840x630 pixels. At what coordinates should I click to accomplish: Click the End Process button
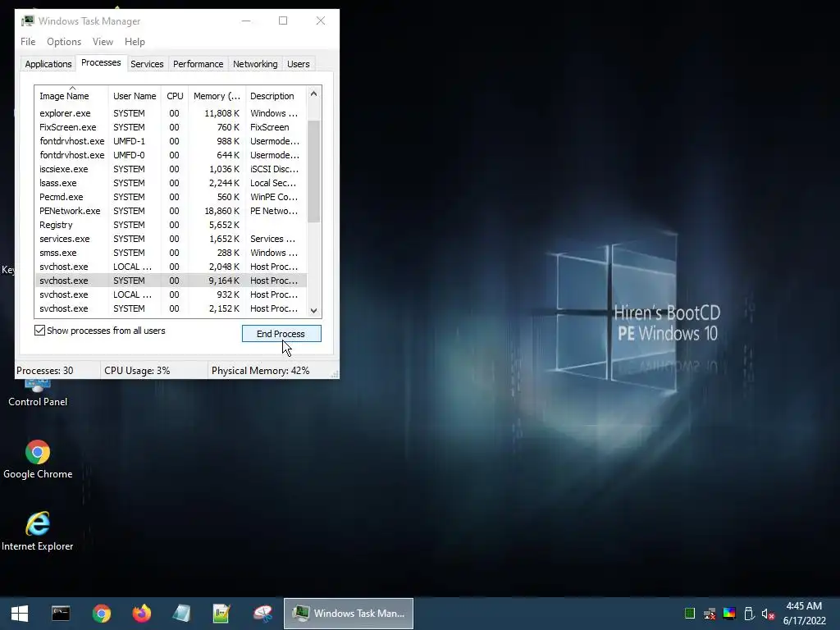281,334
